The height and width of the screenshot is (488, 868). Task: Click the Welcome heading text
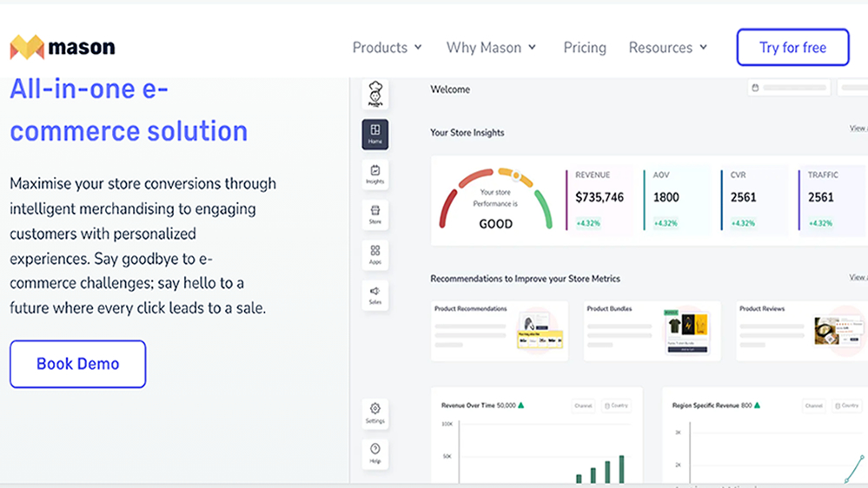450,89
